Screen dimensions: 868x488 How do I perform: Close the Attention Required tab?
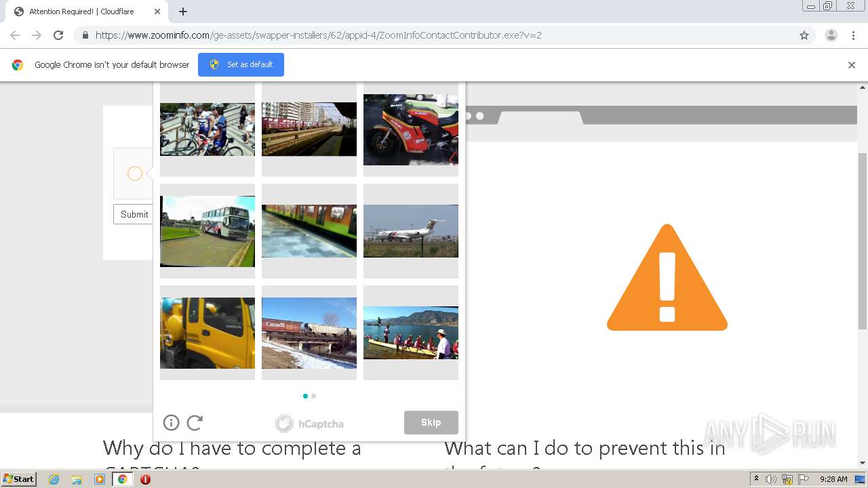tap(157, 12)
